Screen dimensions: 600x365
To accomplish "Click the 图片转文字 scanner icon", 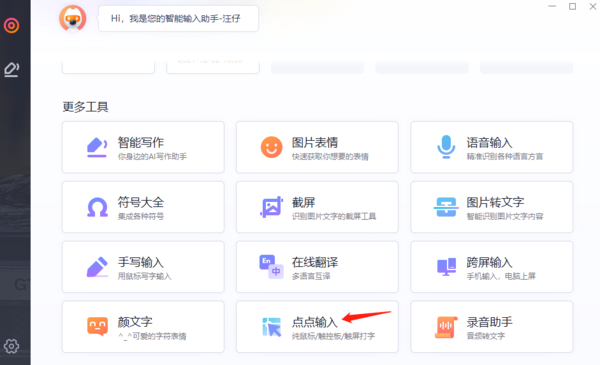I will click(446, 207).
